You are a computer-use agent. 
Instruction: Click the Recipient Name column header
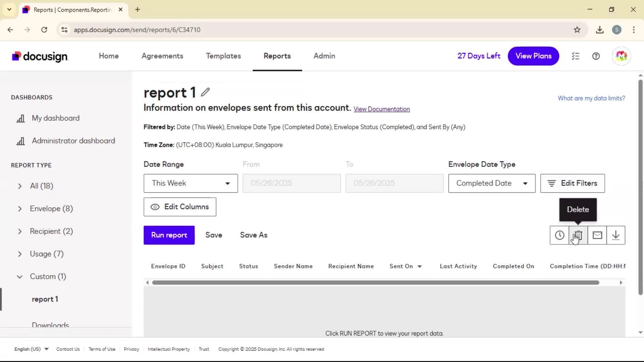click(351, 266)
